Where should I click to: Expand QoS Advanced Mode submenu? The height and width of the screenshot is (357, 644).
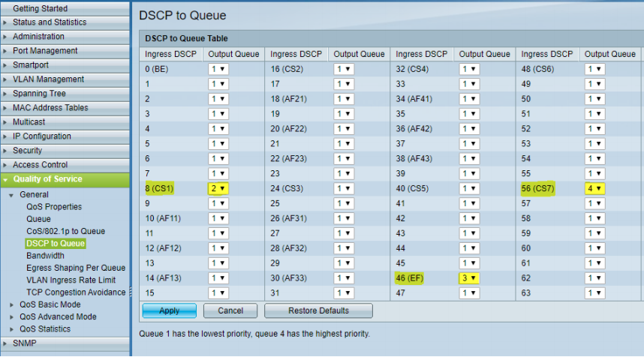11,317
